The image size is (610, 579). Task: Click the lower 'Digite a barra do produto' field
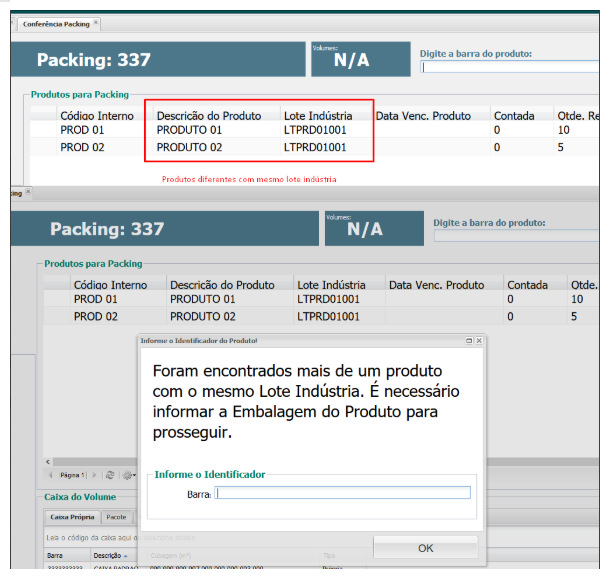click(x=517, y=236)
